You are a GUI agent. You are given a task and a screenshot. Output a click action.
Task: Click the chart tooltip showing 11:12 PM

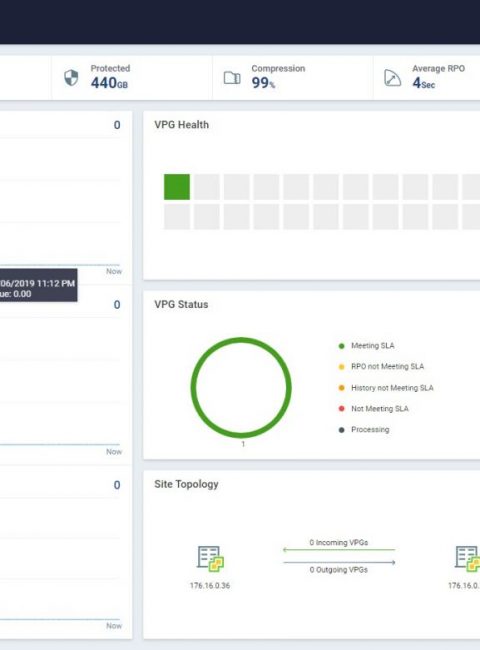(38, 285)
